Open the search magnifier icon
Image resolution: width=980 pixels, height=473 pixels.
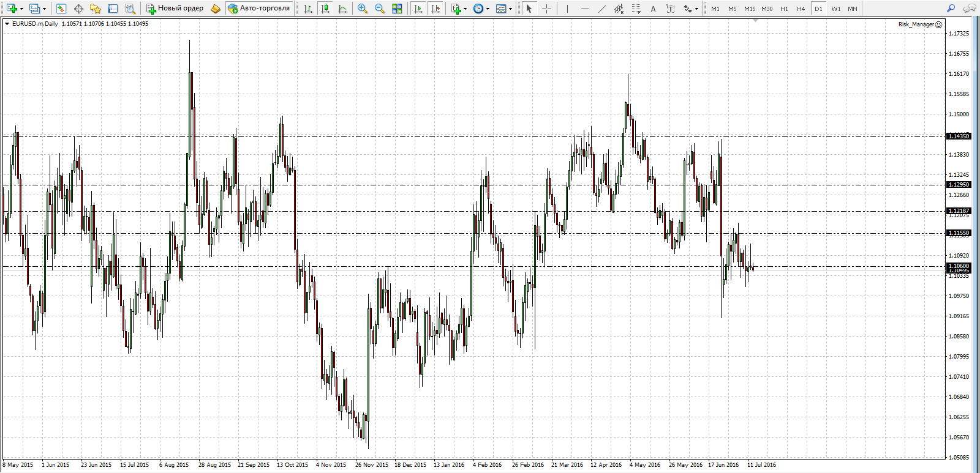pyautogui.click(x=951, y=9)
